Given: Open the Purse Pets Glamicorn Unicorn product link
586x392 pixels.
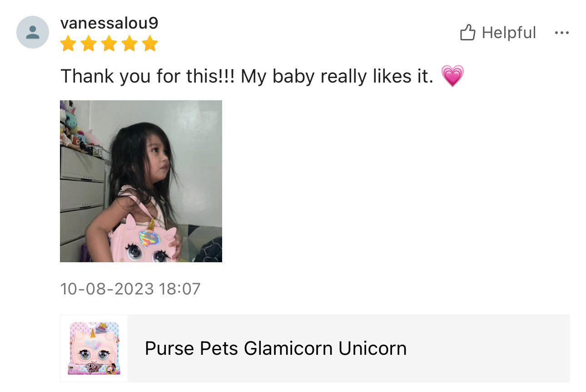Looking at the screenshot, I should pos(276,348).
